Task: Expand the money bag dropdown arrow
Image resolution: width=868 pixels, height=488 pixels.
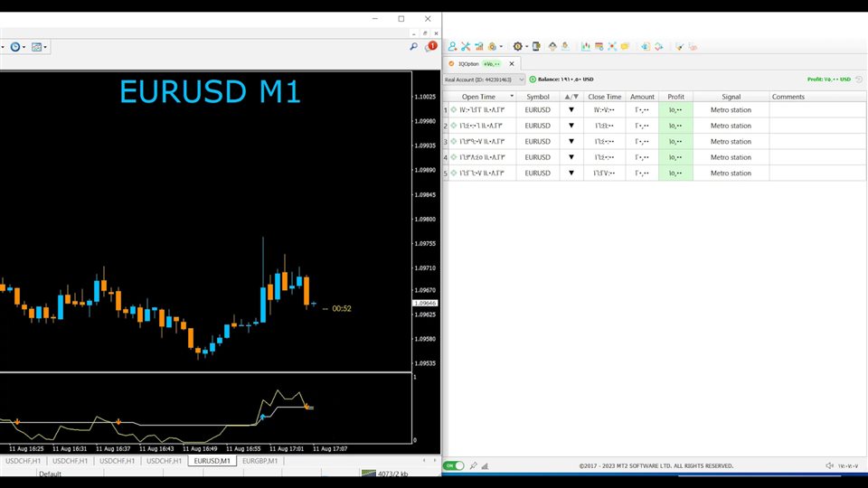Action: pyautogui.click(x=501, y=46)
